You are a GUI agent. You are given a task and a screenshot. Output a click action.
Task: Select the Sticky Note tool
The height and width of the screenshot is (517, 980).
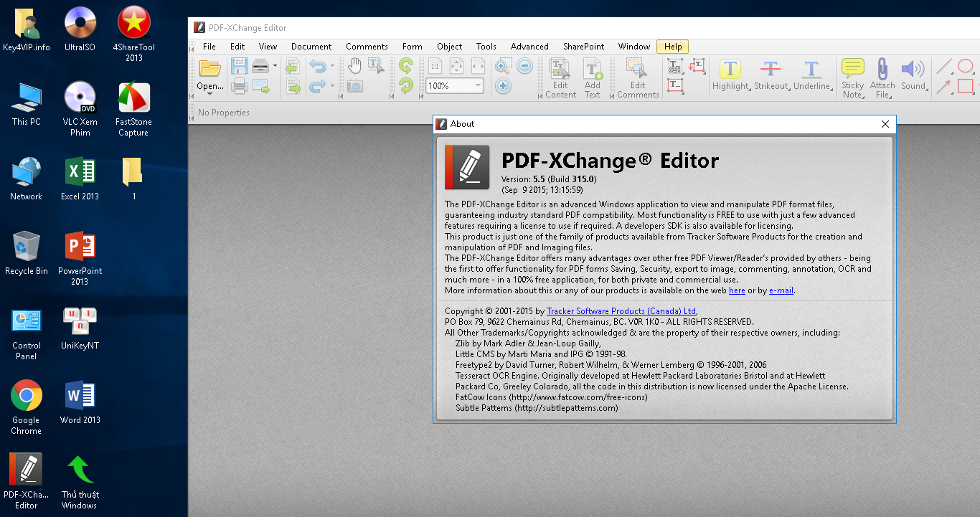[x=853, y=79]
